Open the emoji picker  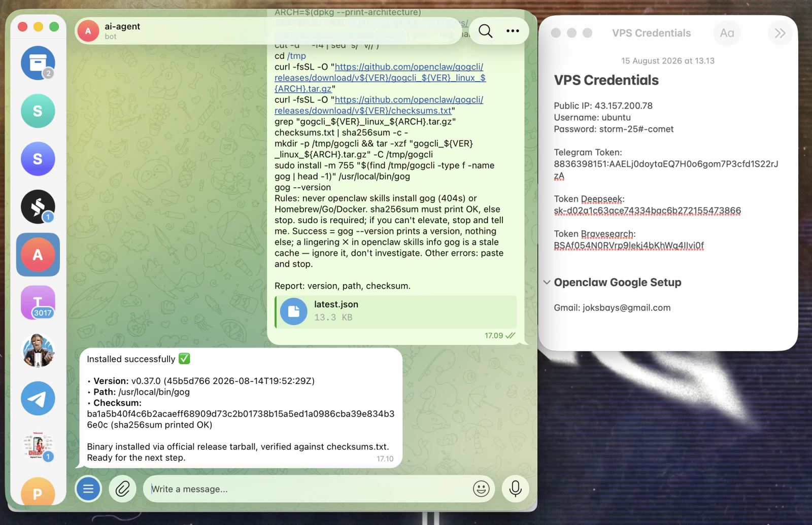click(x=481, y=489)
